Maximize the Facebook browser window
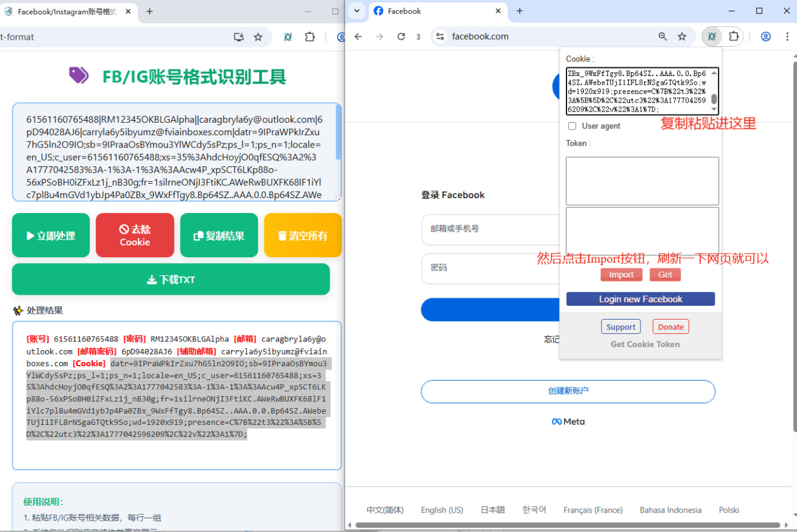Image resolution: width=797 pixels, height=532 pixels. click(x=759, y=11)
